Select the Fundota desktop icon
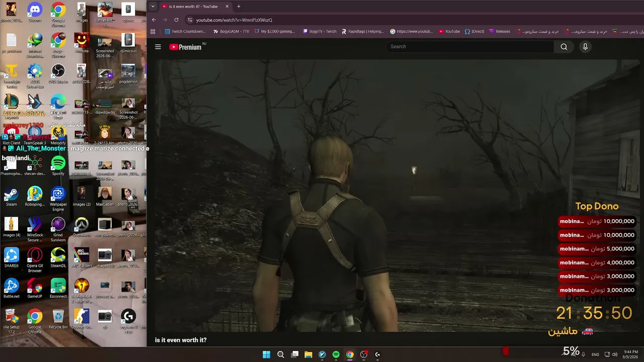Screen dimensions: 644x362 point(82,43)
